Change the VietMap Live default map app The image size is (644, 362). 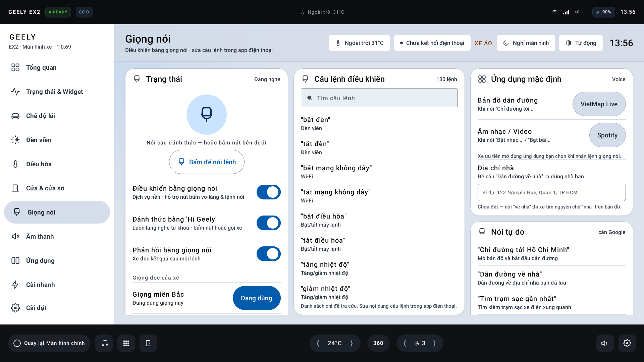pos(599,104)
